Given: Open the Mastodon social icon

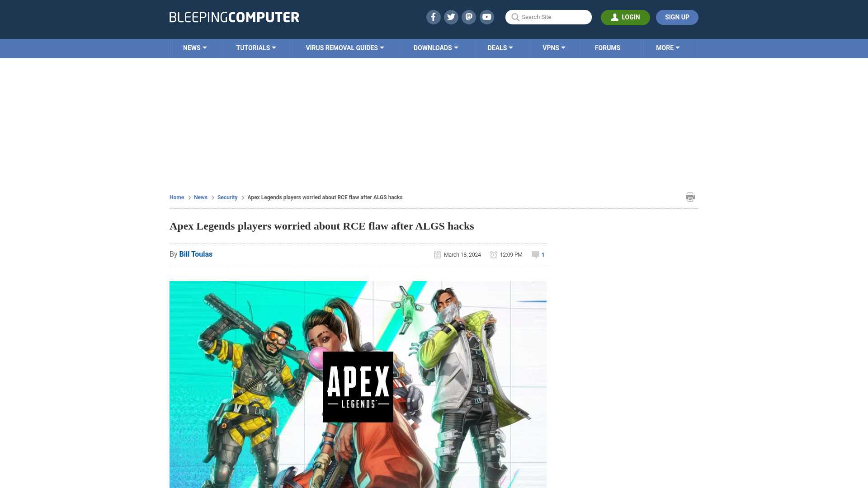Looking at the screenshot, I should coord(469,17).
